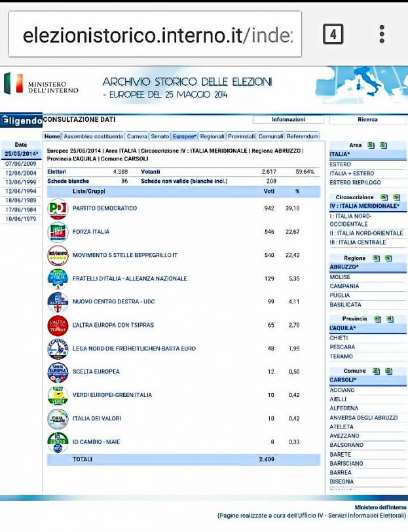Click the L'Altra Europa con Tsipras logo
408x532 pixels.
pyautogui.click(x=58, y=326)
